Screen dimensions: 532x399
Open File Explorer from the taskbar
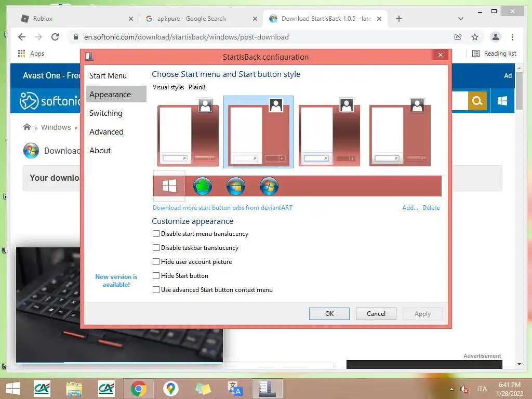tap(74, 389)
